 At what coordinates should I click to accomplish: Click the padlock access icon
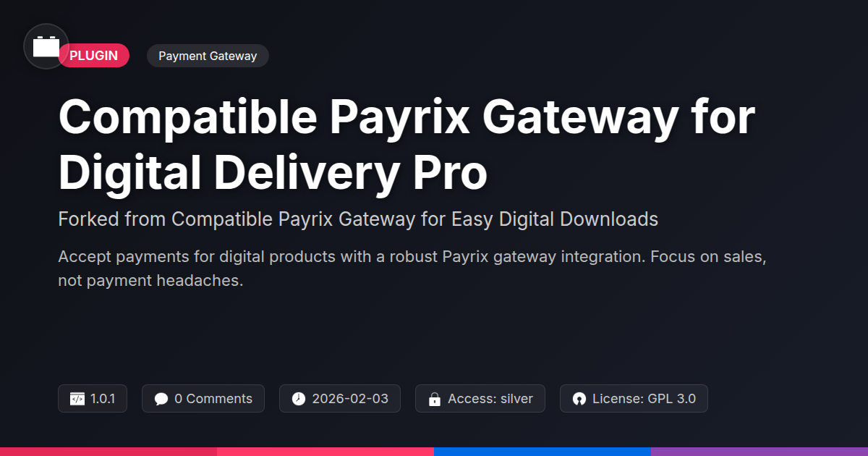[x=435, y=399]
